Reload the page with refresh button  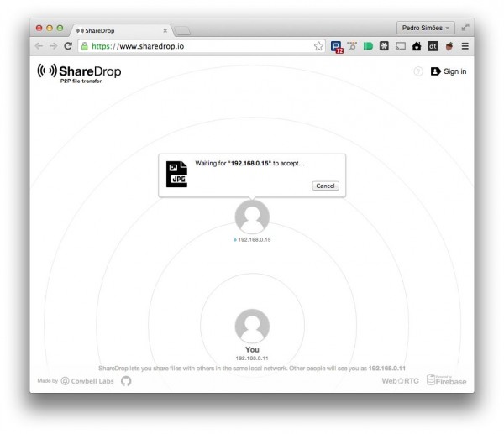(x=68, y=46)
